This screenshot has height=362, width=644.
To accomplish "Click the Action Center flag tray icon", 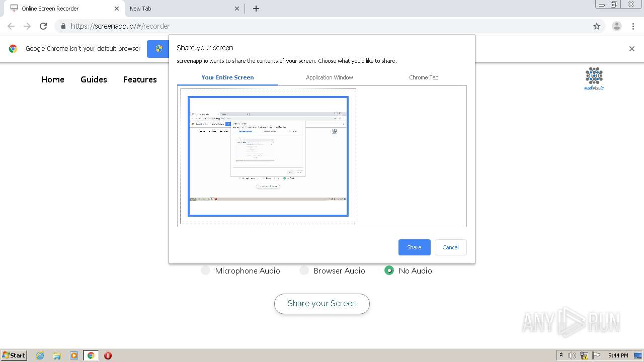I will coord(597,355).
